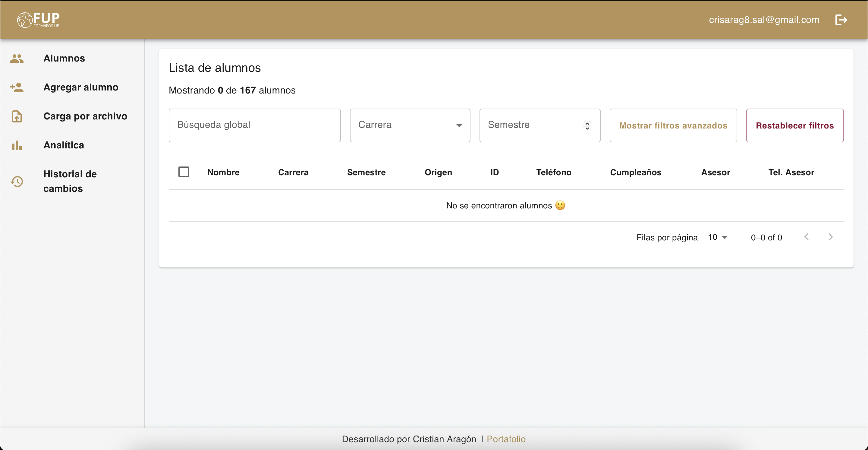
Task: Open the Alumnos menu item
Action: click(72, 58)
